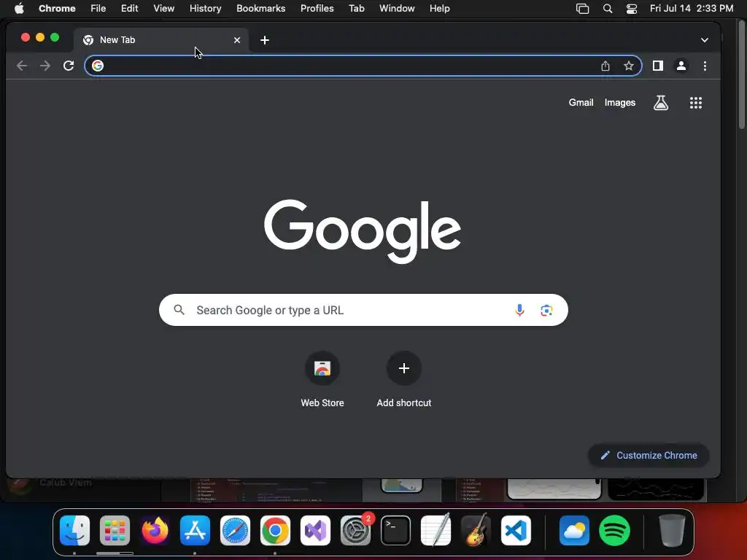747x560 pixels.
Task: Open Control Center in menu bar
Action: click(x=632, y=9)
